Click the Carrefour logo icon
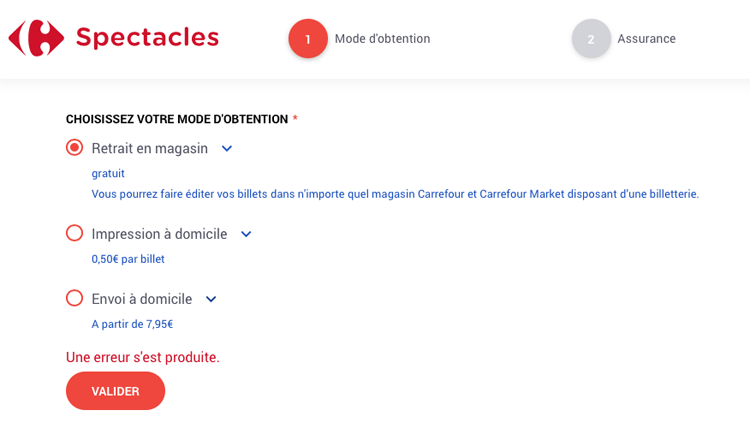This screenshot has height=446, width=750. tap(36, 38)
